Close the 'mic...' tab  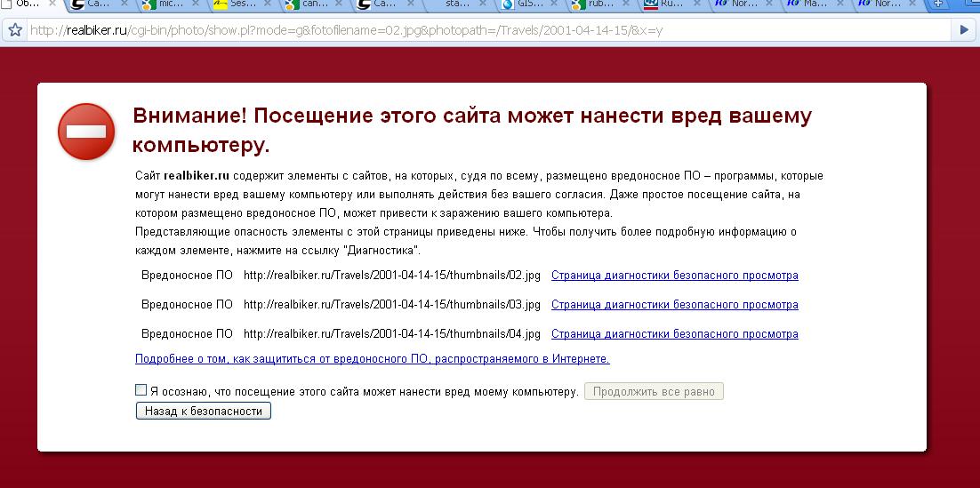196,4
